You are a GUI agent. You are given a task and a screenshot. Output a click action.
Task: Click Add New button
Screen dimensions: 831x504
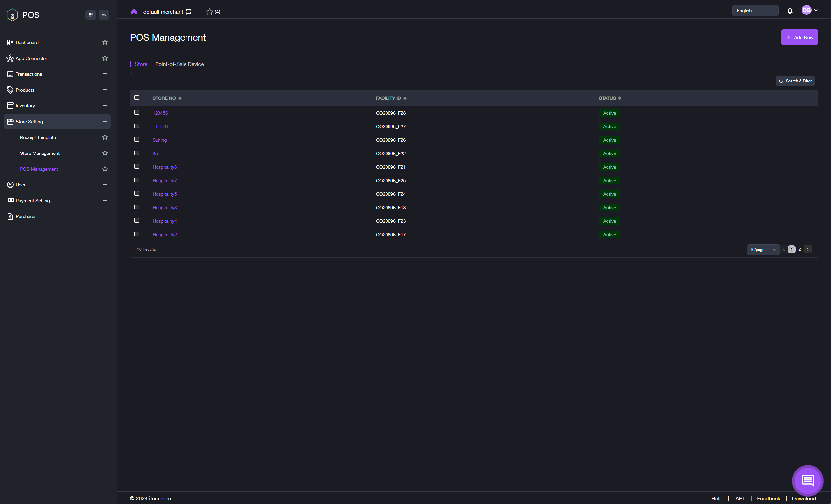coord(800,37)
